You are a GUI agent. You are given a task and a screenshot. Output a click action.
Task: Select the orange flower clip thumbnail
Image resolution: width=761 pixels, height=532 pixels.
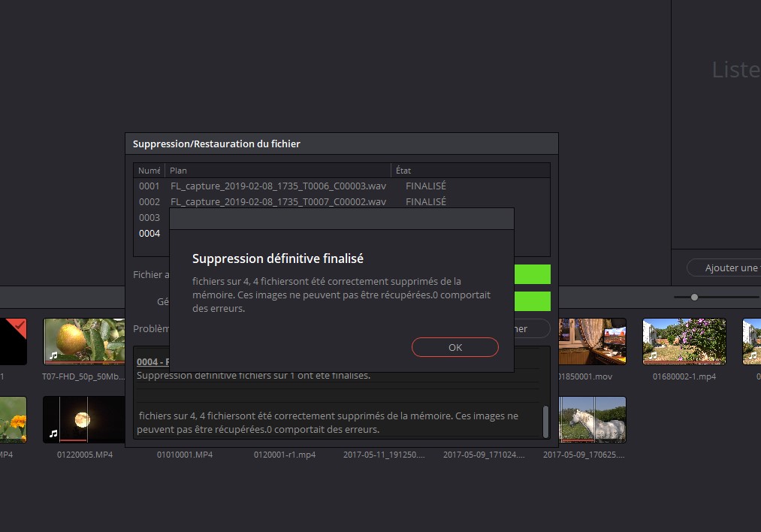[x=13, y=419]
